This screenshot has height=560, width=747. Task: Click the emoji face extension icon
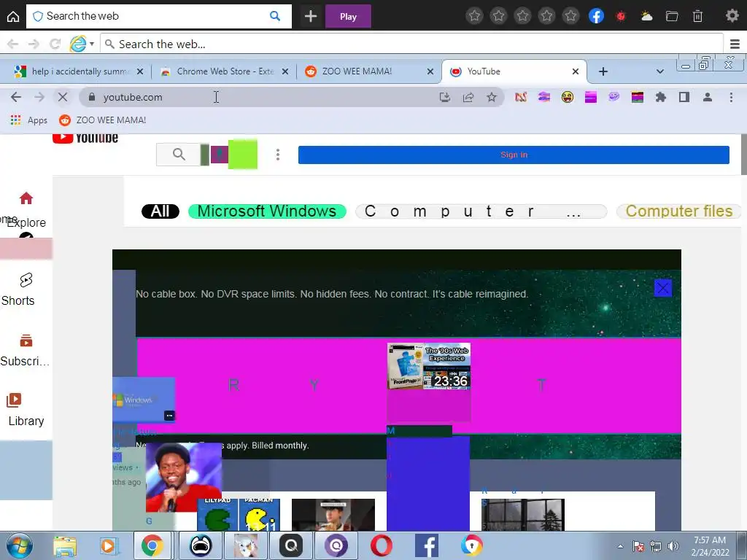click(568, 97)
